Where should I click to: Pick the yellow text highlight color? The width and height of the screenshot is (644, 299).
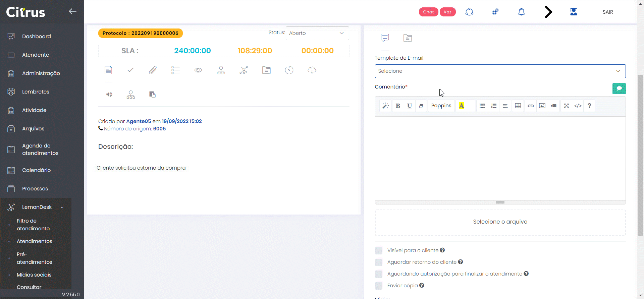[x=462, y=106]
